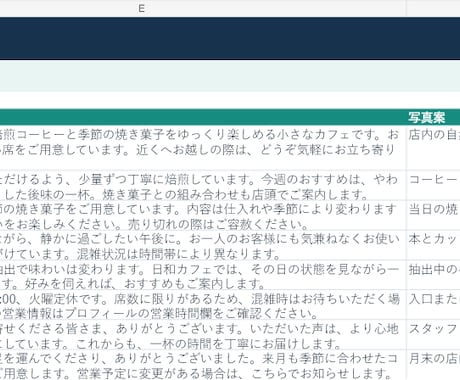Select the cell starting 入口また

[433, 305]
